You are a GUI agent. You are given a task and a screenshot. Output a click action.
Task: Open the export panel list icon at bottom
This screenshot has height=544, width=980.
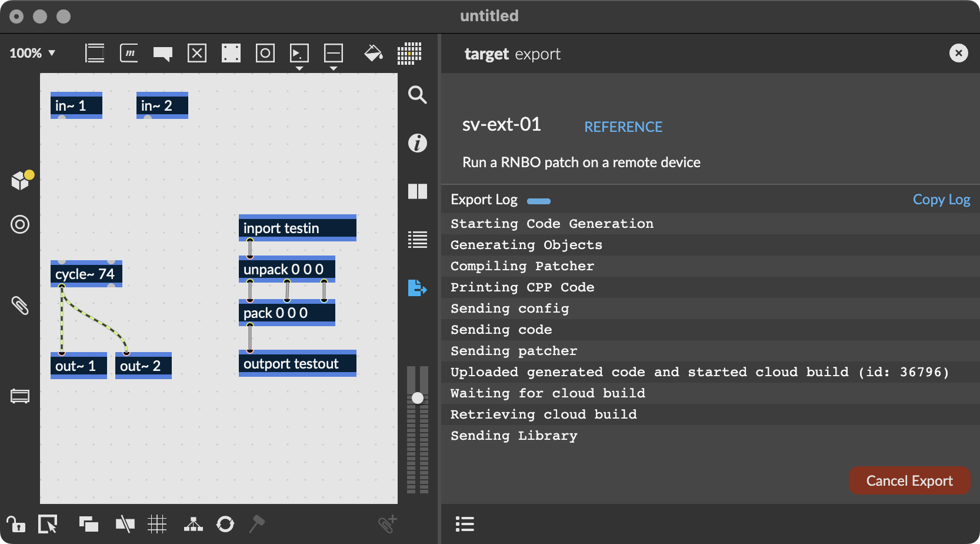(x=465, y=524)
